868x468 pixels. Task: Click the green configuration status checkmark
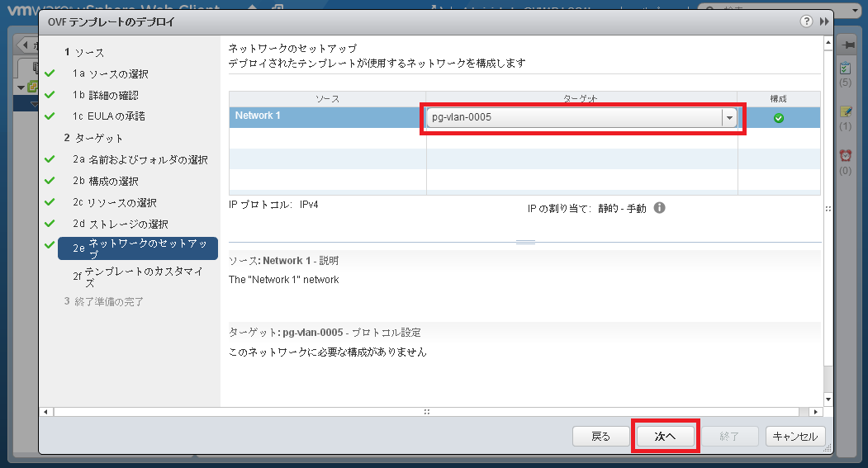778,118
